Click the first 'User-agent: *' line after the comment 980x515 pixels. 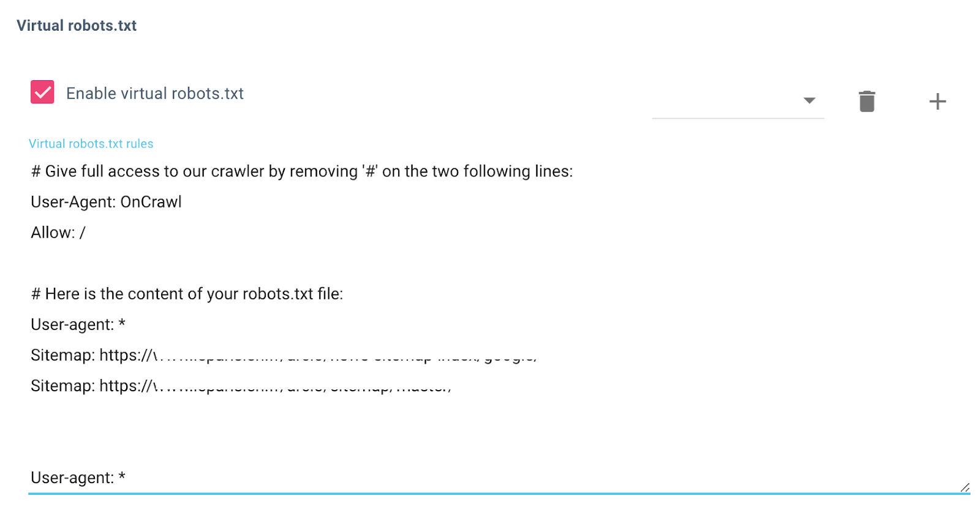pyautogui.click(x=78, y=324)
